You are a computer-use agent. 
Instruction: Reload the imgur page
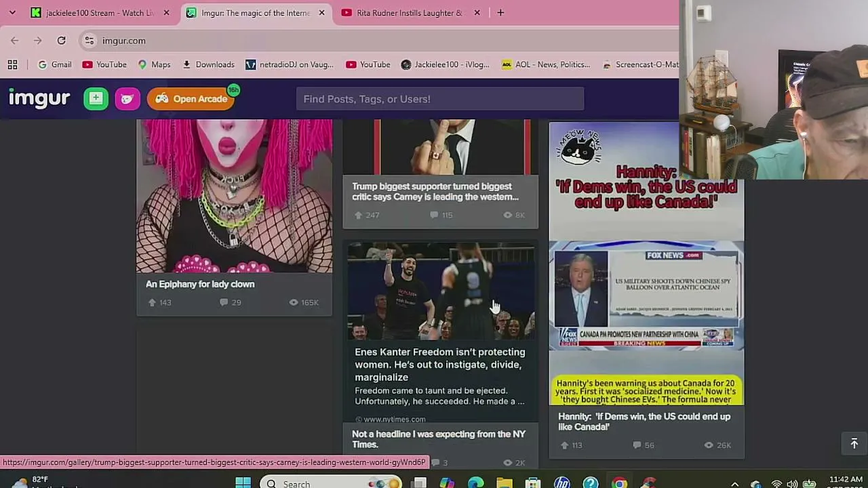pyautogui.click(x=61, y=41)
